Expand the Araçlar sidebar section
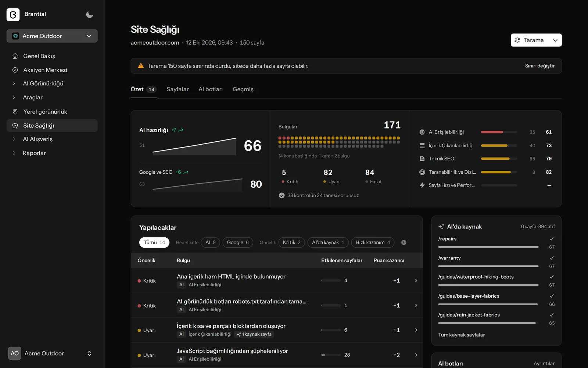This screenshot has width=588, height=368. [52, 98]
